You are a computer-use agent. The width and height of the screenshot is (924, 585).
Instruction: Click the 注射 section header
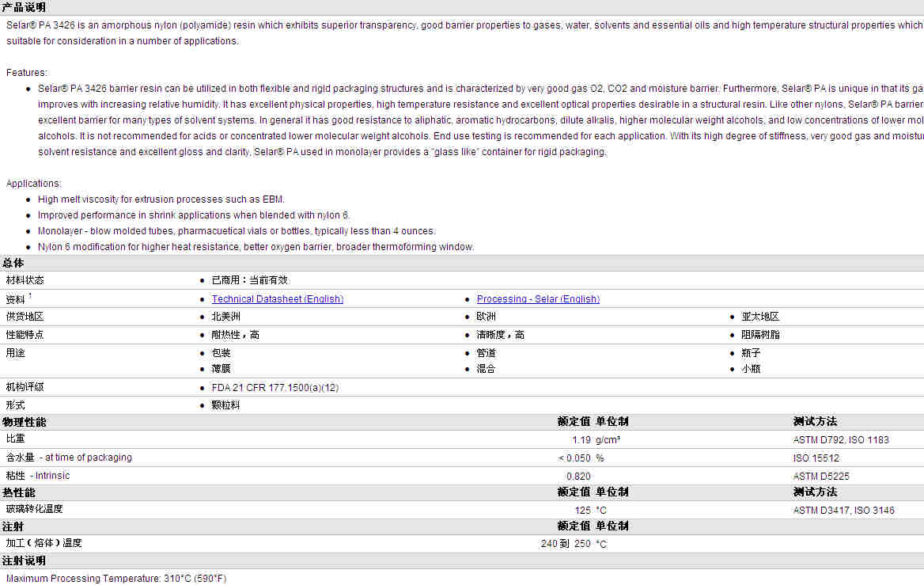tap(13, 526)
